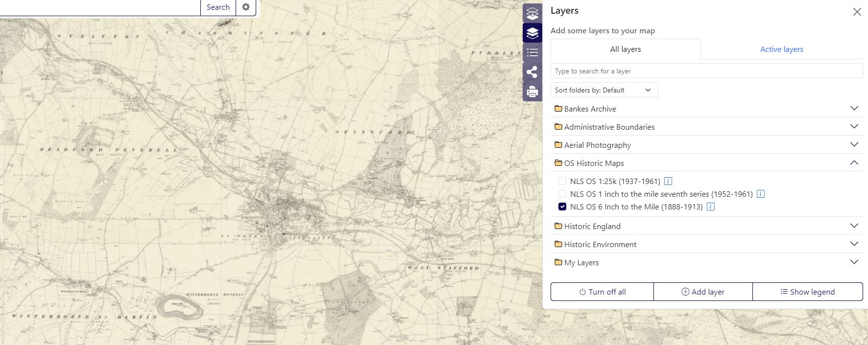Expand the Aerial Photography chevron

click(854, 144)
